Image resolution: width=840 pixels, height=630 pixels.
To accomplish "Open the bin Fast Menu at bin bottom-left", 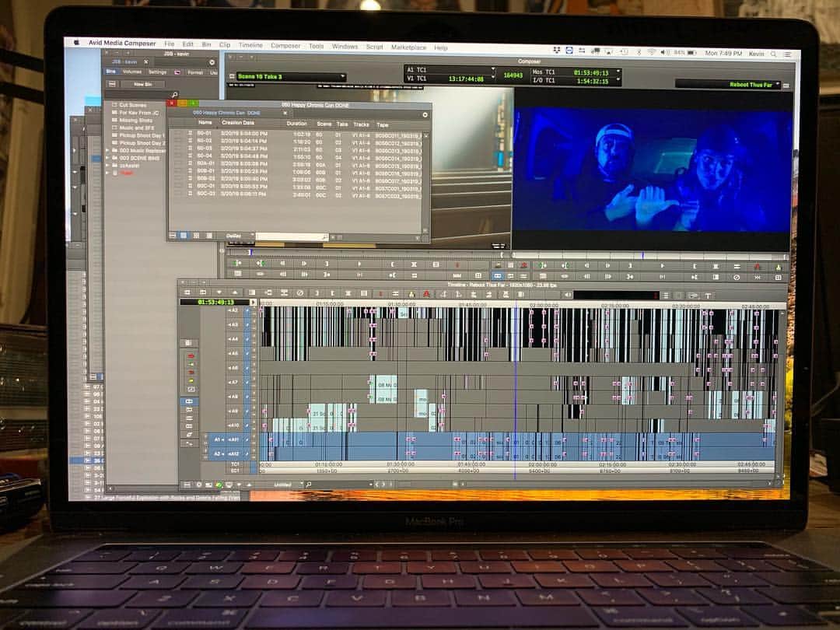I will pyautogui.click(x=173, y=235).
